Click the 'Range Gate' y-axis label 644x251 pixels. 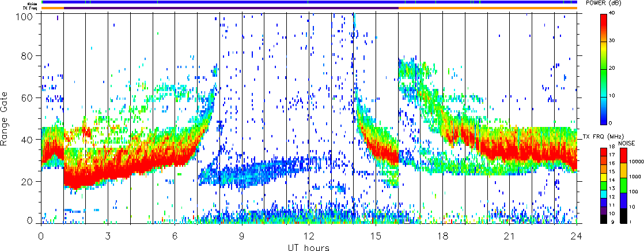tap(4, 118)
